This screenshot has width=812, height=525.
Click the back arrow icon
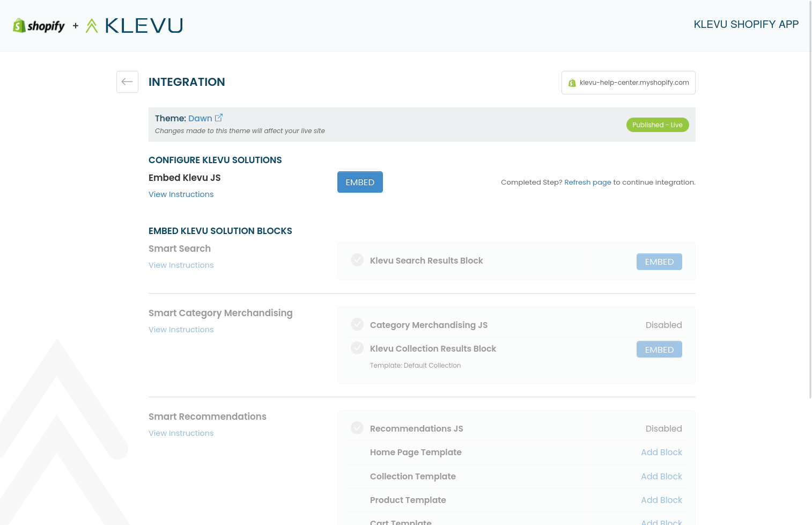(x=127, y=82)
